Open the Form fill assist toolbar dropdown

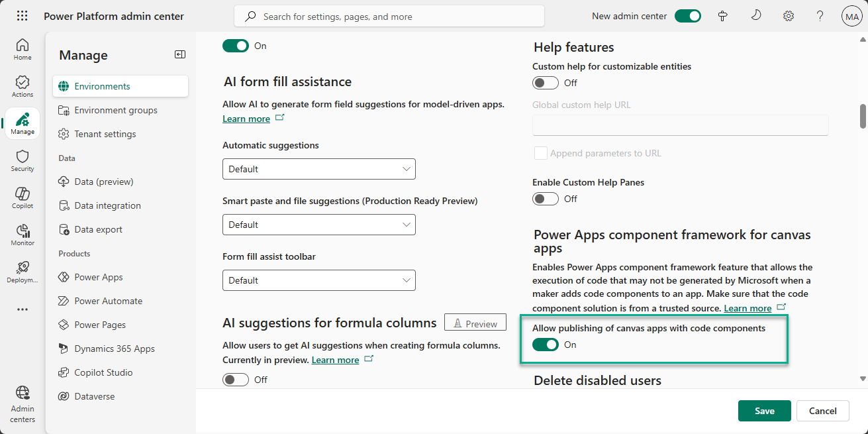coord(319,280)
